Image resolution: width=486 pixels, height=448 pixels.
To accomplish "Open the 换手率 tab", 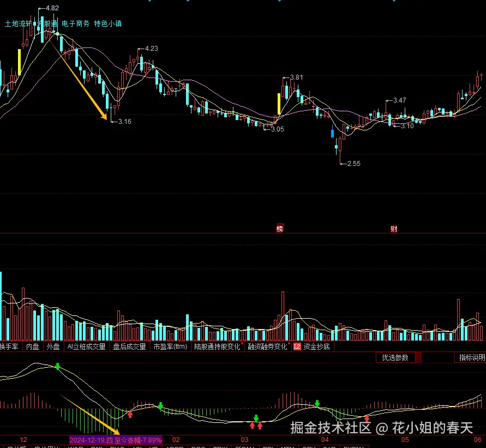I will point(9,347).
